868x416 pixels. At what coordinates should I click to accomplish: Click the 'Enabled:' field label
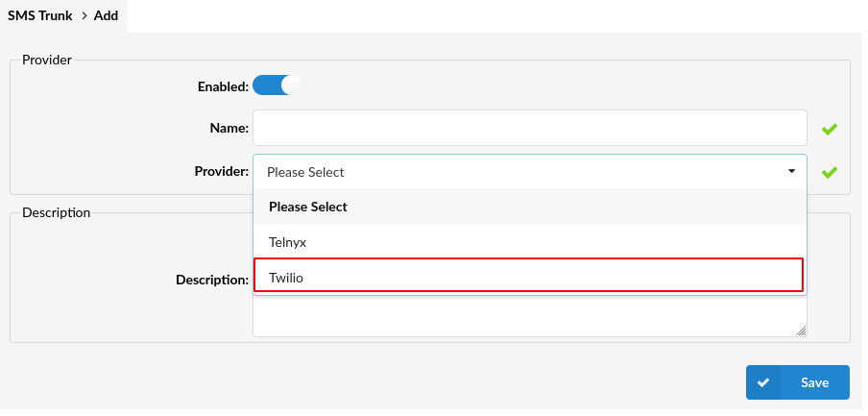pyautogui.click(x=223, y=86)
